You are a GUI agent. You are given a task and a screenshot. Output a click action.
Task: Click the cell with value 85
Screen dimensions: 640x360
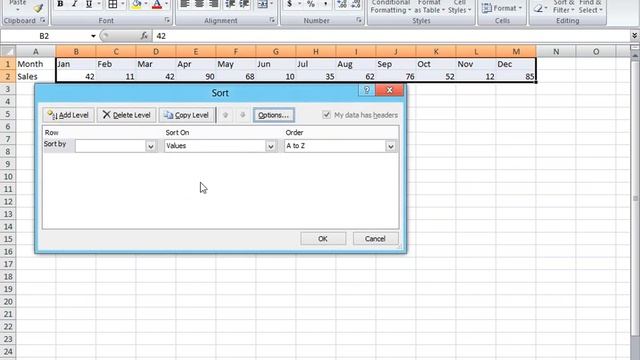[x=516, y=76]
